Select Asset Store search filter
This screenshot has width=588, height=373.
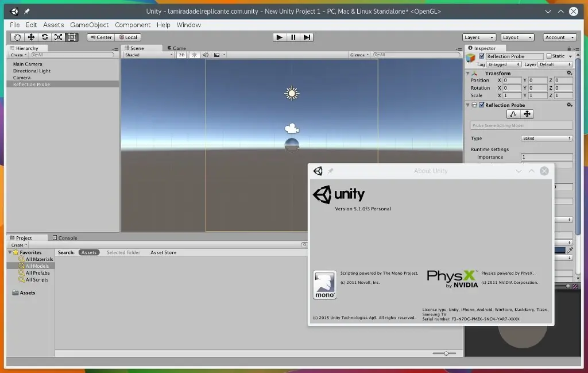[164, 252]
